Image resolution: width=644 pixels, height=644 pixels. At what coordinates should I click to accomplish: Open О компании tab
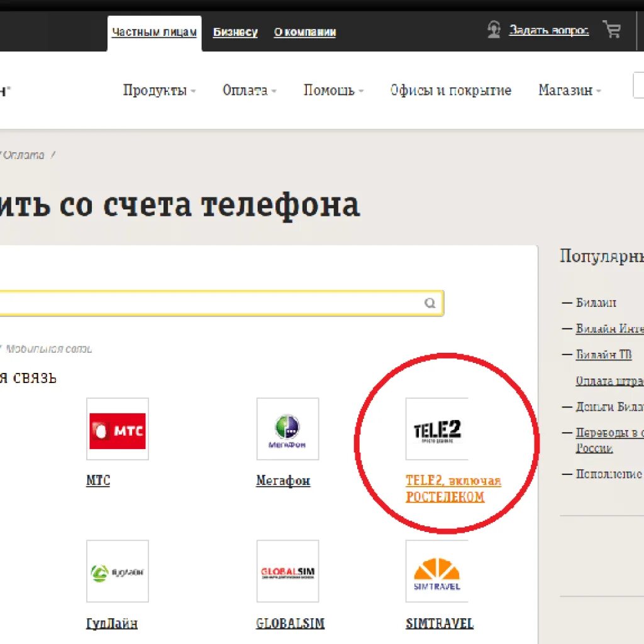305,32
